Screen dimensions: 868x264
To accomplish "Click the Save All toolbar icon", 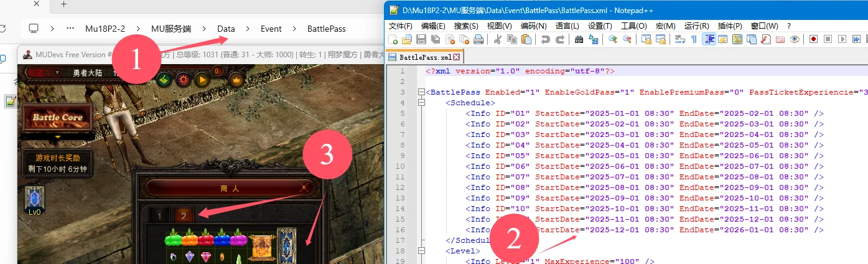I will pos(435,39).
